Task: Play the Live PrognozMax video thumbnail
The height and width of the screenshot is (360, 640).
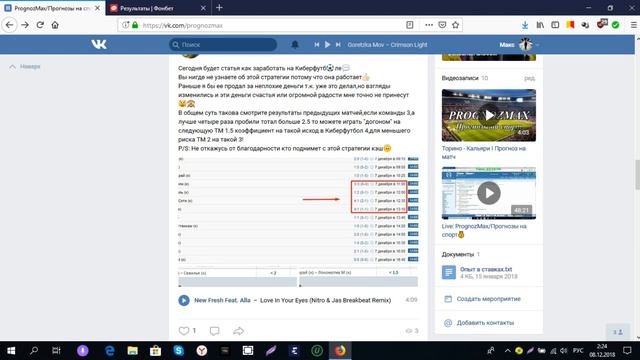Action: click(x=489, y=193)
